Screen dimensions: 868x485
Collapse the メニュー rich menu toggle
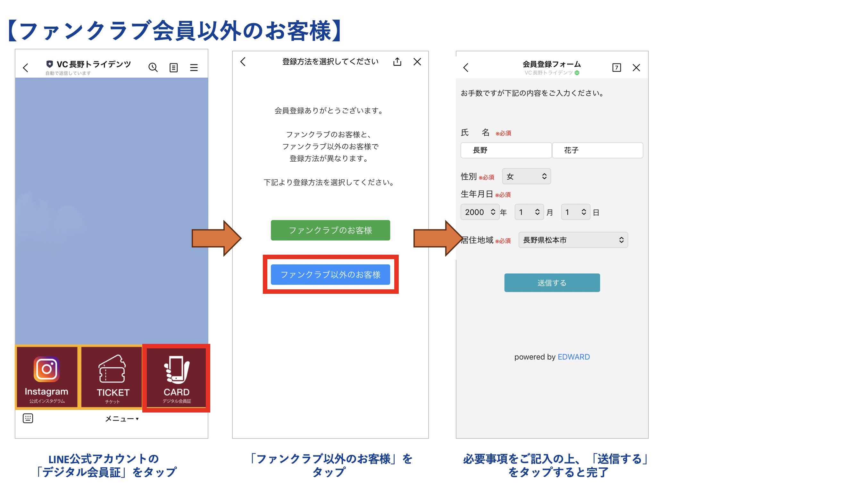pyautogui.click(x=121, y=419)
